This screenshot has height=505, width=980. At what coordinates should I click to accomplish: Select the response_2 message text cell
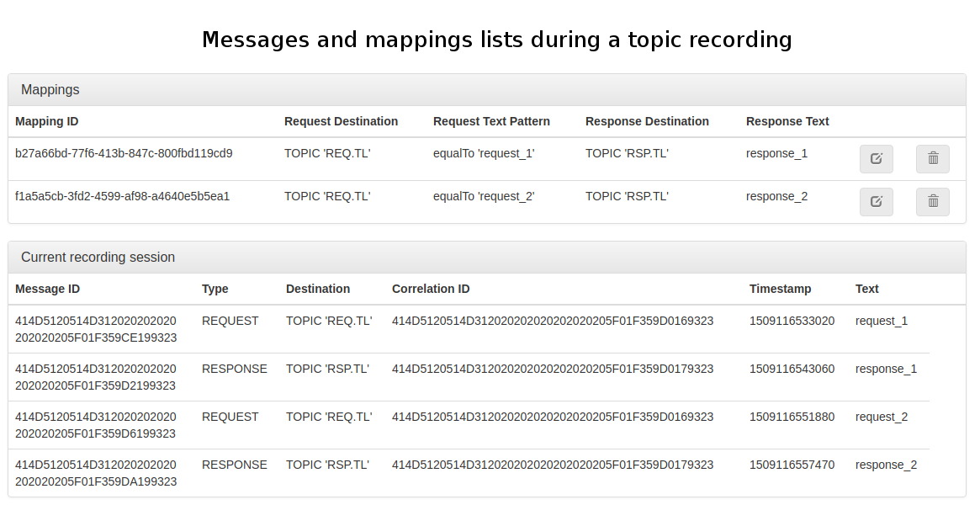[886, 465]
